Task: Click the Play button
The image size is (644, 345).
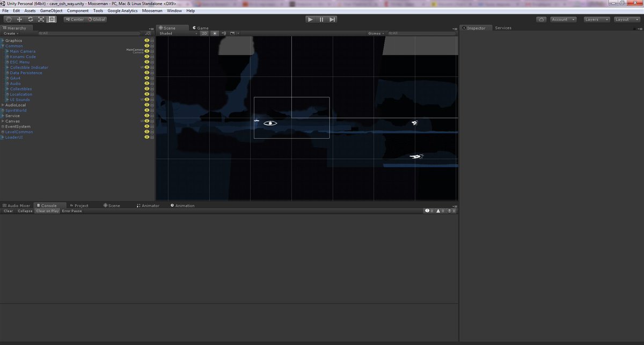Action: click(x=310, y=19)
